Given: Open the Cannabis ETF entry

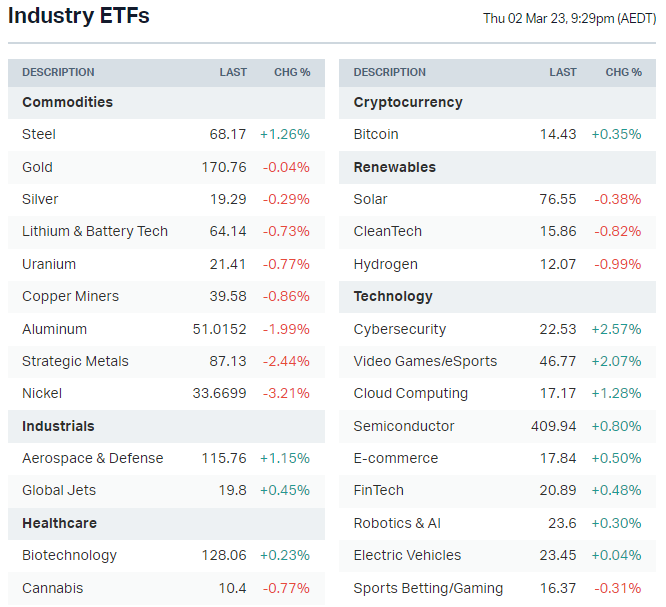Looking at the screenshot, I should [52, 588].
